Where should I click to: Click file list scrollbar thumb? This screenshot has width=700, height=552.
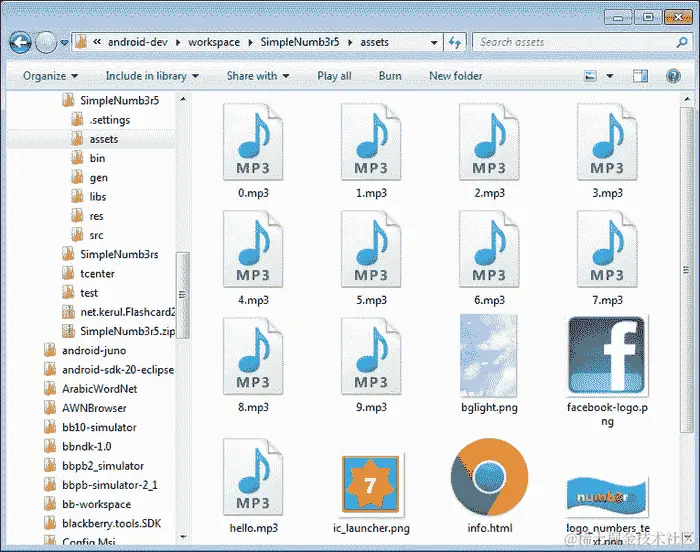(x=687, y=270)
